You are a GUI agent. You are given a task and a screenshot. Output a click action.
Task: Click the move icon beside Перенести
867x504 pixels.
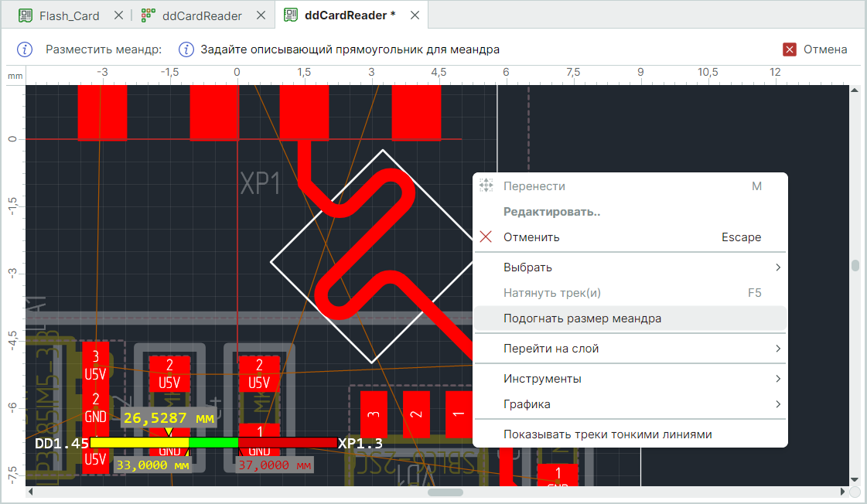pyautogui.click(x=486, y=186)
